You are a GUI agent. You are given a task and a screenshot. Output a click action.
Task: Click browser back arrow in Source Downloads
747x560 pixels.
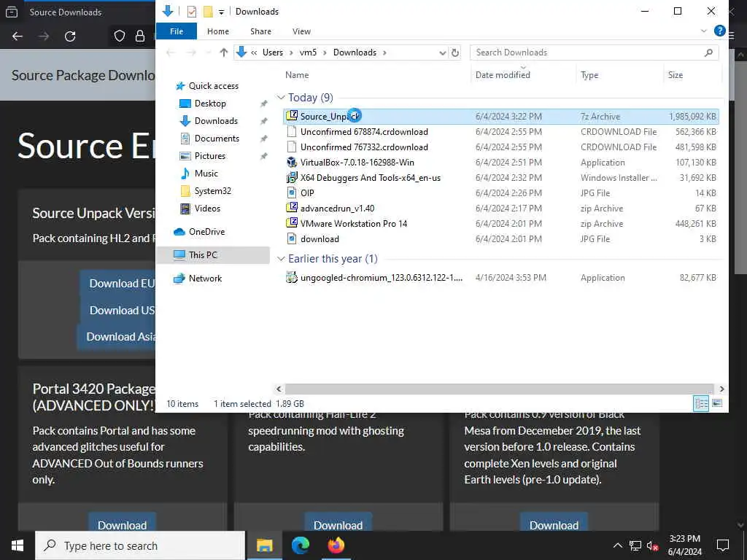tap(18, 36)
